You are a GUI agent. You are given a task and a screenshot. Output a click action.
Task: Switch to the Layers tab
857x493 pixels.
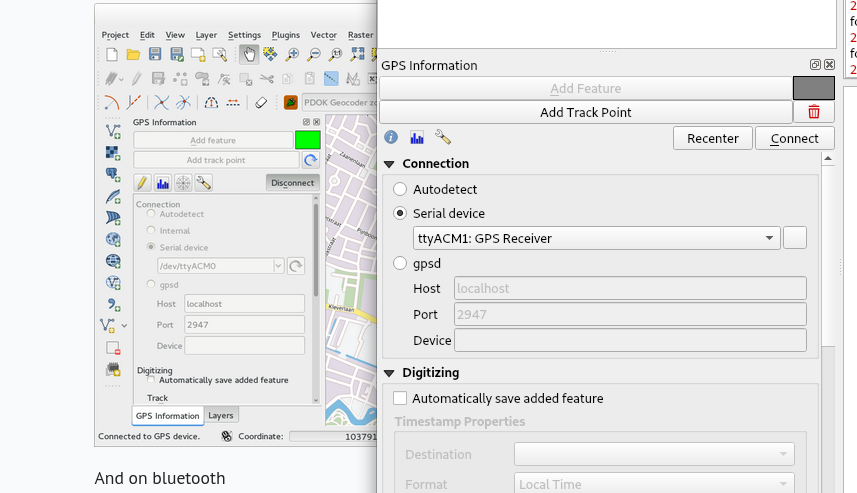tap(221, 415)
